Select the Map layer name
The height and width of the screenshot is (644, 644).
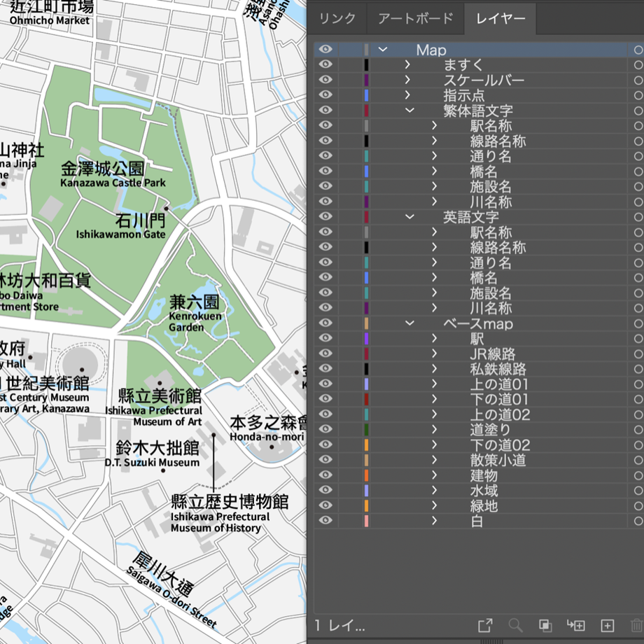(430, 50)
